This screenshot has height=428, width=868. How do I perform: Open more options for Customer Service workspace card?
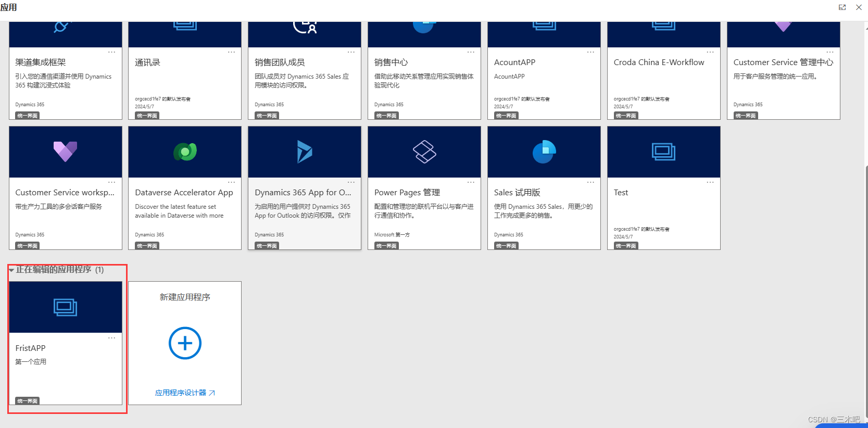coord(111,182)
